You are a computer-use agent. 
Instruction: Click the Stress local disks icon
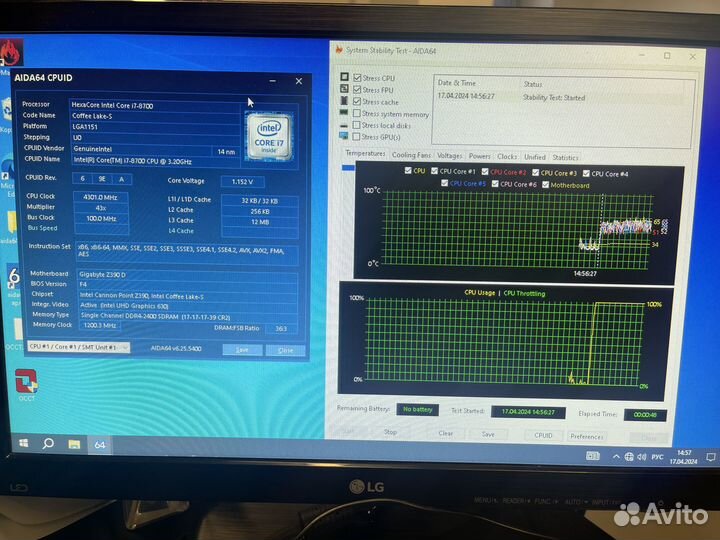343,125
